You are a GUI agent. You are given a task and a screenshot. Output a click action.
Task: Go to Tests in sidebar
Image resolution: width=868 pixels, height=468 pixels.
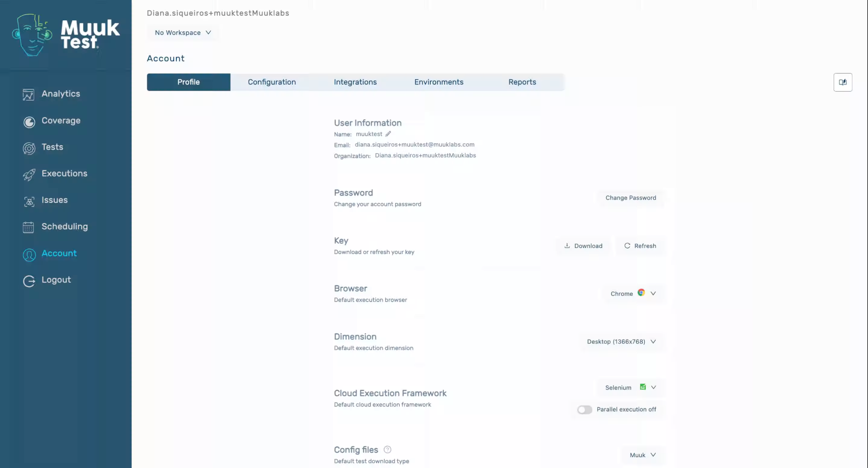[x=52, y=147]
